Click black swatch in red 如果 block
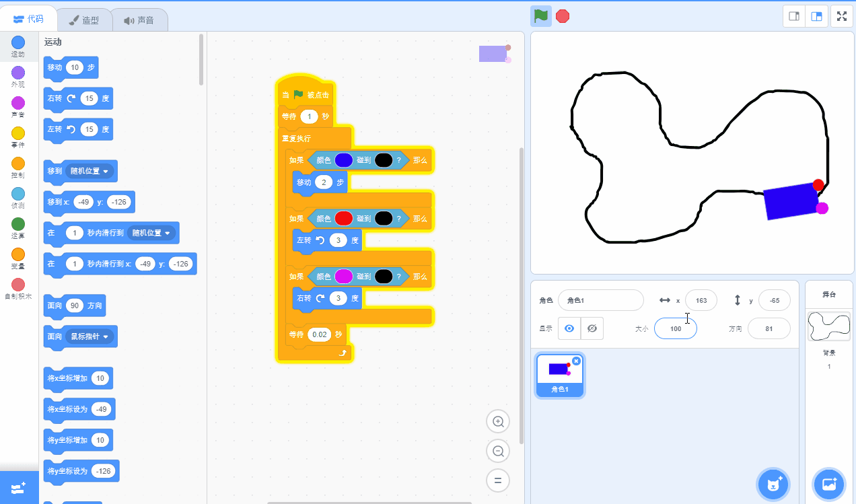Viewport: 856px width, 504px height. tap(384, 218)
